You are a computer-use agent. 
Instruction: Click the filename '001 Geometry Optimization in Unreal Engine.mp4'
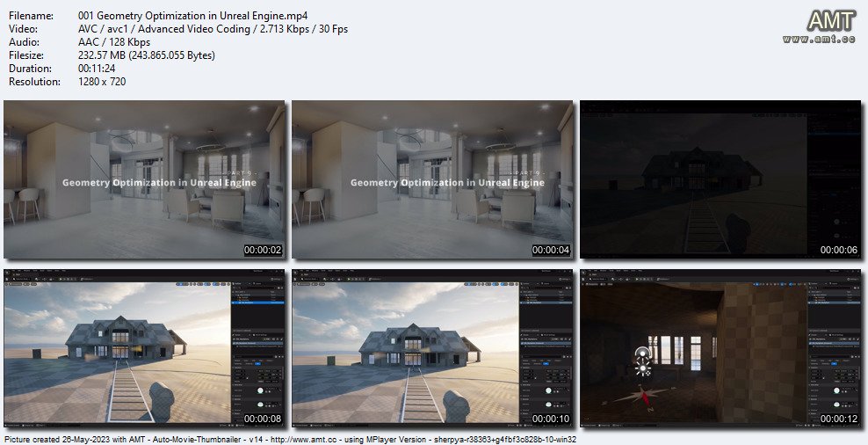coord(193,16)
